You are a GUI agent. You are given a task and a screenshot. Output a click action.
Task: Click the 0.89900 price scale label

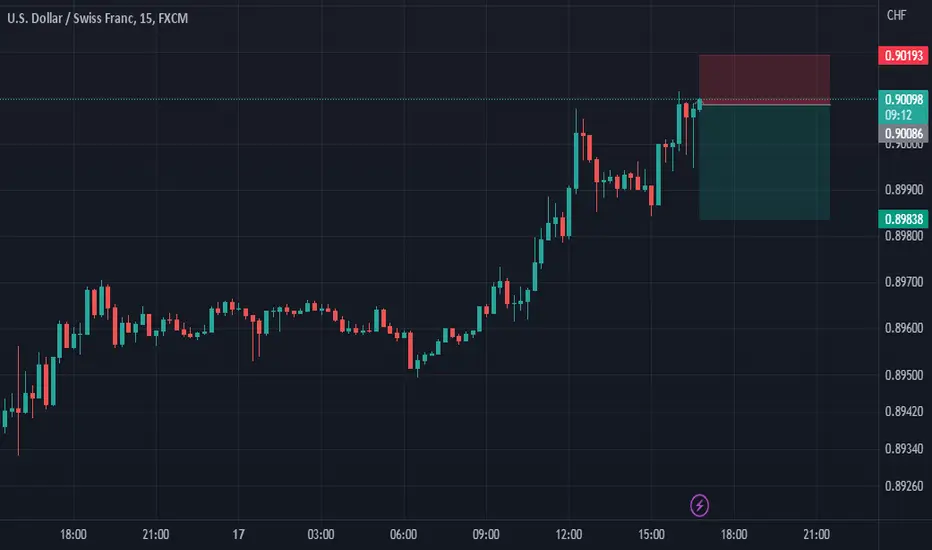(x=904, y=190)
